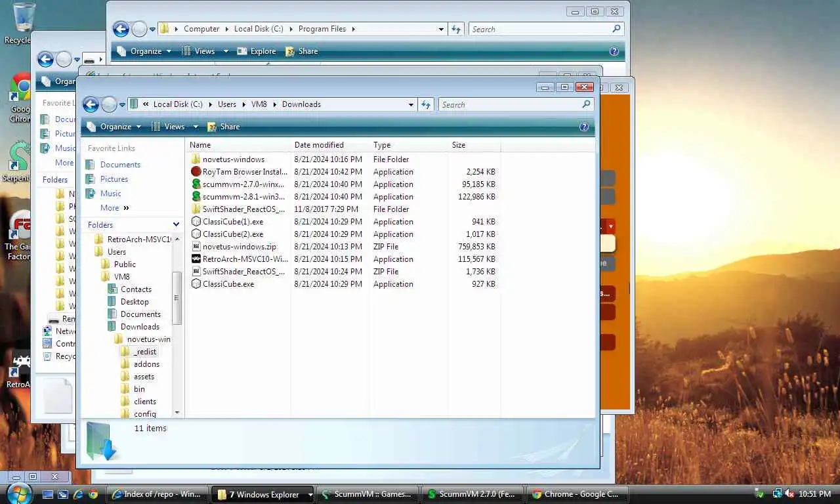Select the novetus-windows.zip file icon

(x=196, y=247)
